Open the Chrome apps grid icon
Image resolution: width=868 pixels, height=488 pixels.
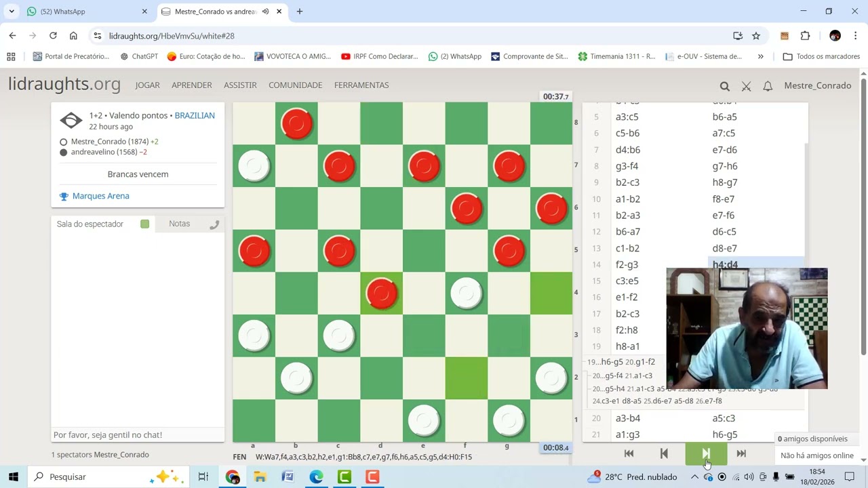click(x=11, y=56)
